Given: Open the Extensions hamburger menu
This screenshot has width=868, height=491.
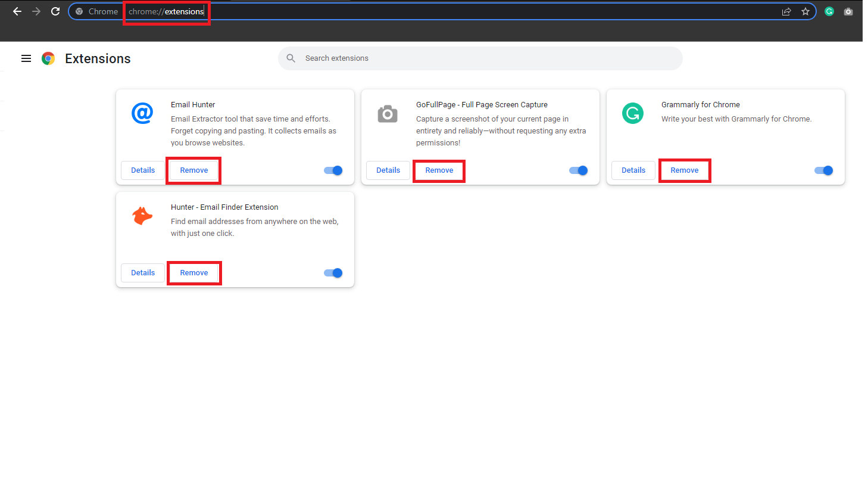Looking at the screenshot, I should point(26,58).
